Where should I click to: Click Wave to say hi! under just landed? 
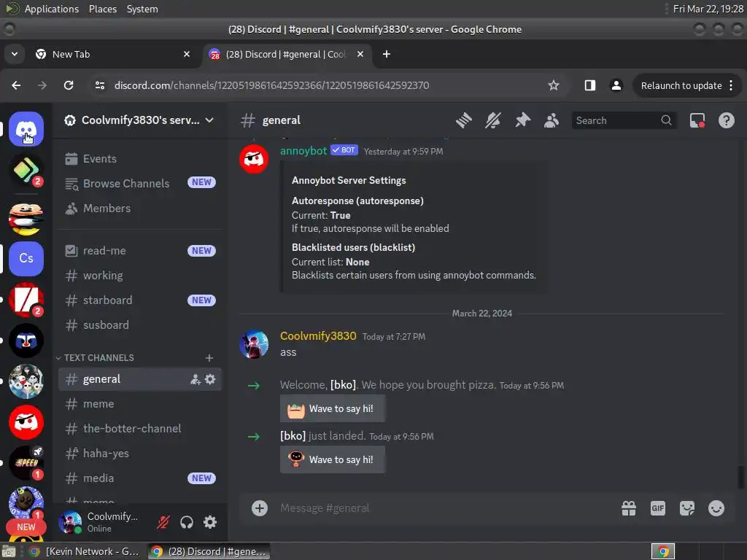pos(333,459)
